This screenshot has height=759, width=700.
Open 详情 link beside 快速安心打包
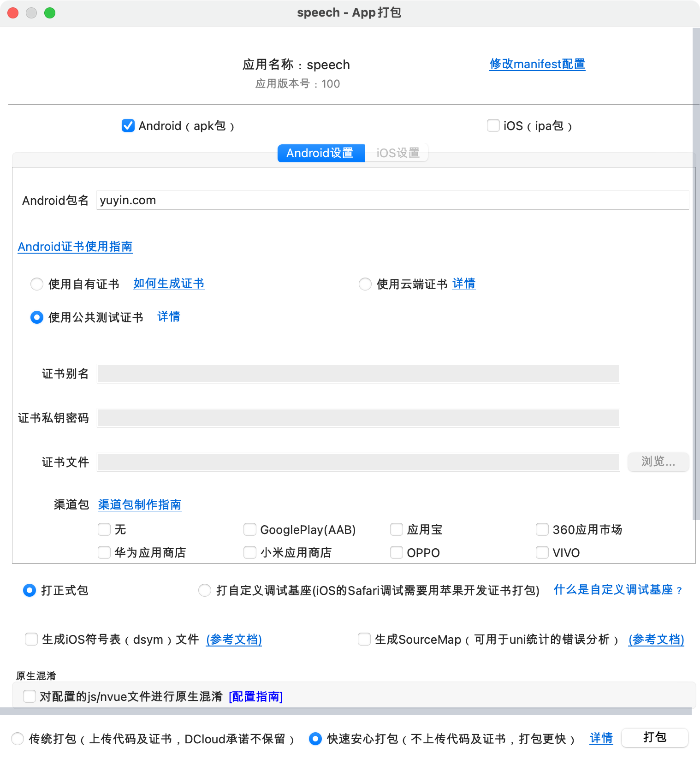(x=601, y=738)
